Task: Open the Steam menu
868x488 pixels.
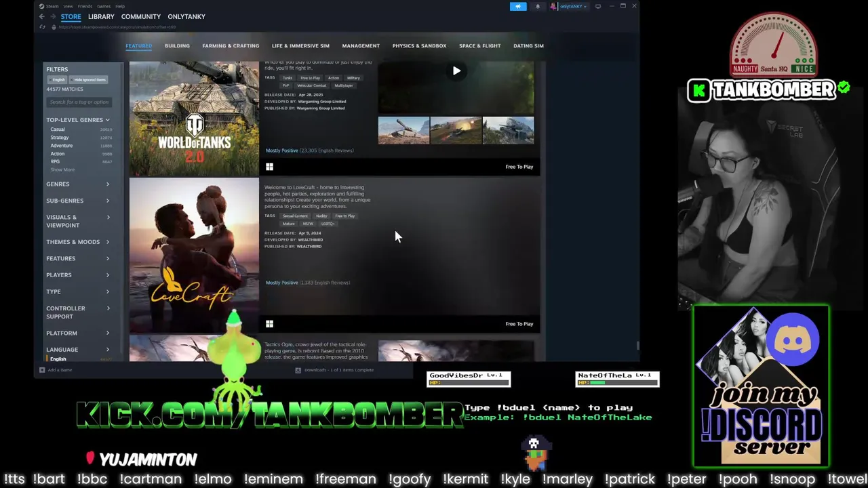Action: click(52, 6)
